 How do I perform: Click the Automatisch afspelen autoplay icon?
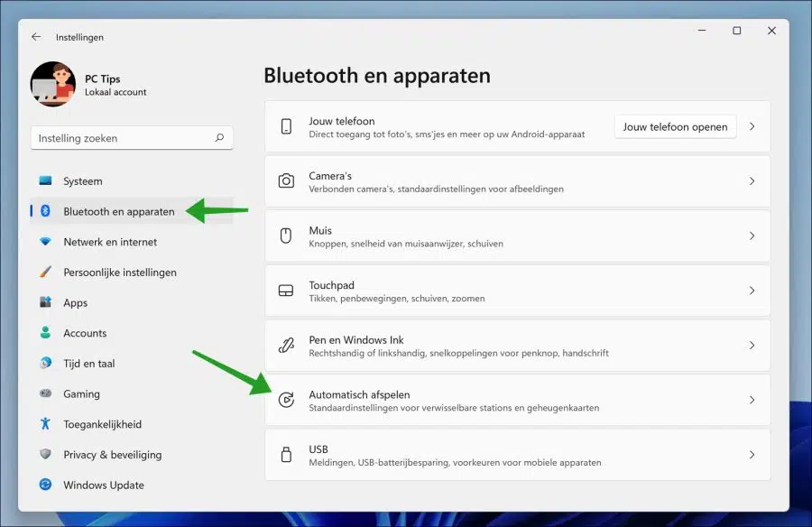[286, 400]
